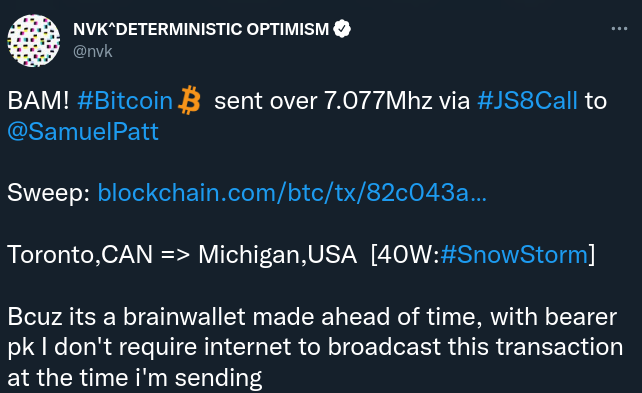Click the @nvk handle
Screen dimensions: 642x393
pyautogui.click(x=93, y=52)
